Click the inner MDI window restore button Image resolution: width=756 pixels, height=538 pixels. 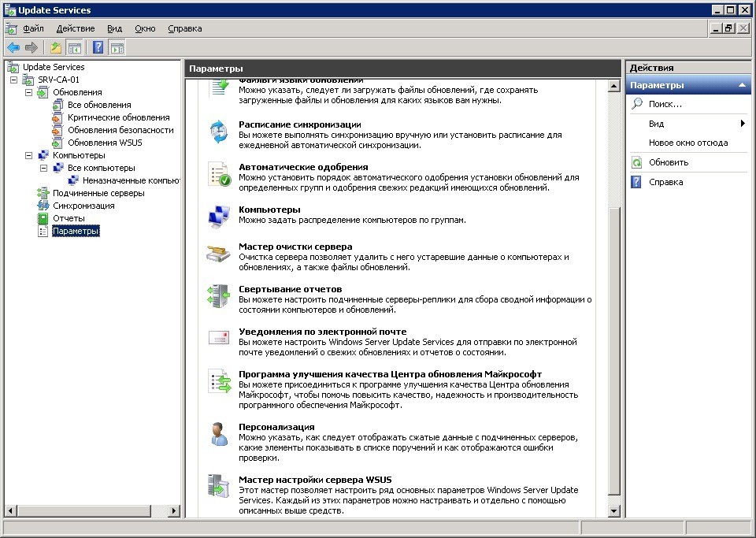pyautogui.click(x=728, y=28)
